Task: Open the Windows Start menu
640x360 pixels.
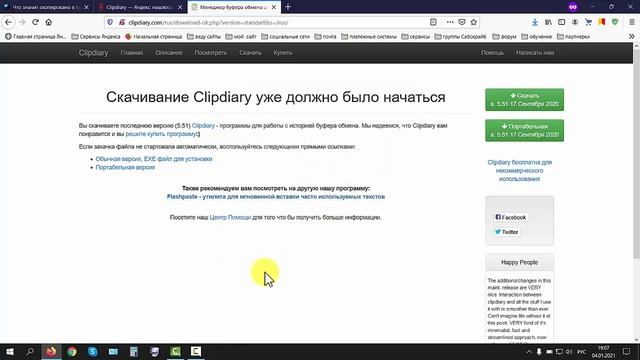Action: coord(9,351)
